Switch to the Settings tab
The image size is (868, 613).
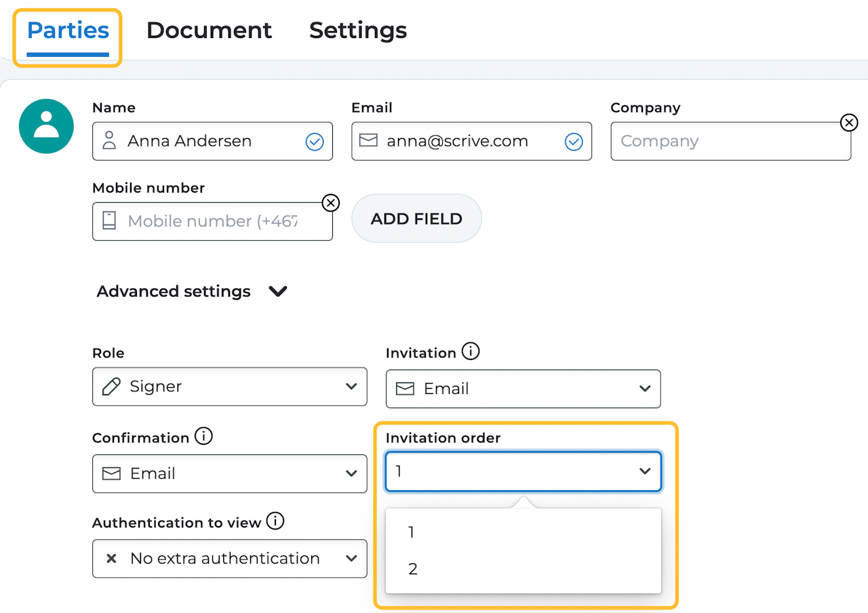(358, 31)
